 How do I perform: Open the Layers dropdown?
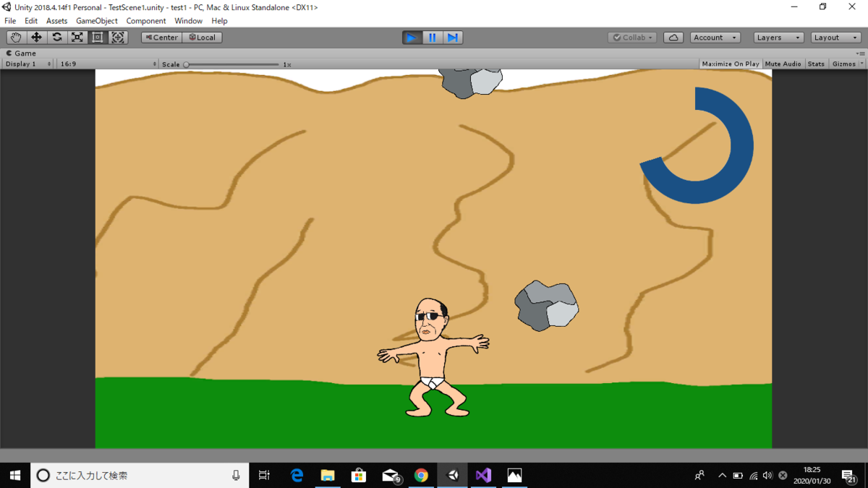point(778,38)
